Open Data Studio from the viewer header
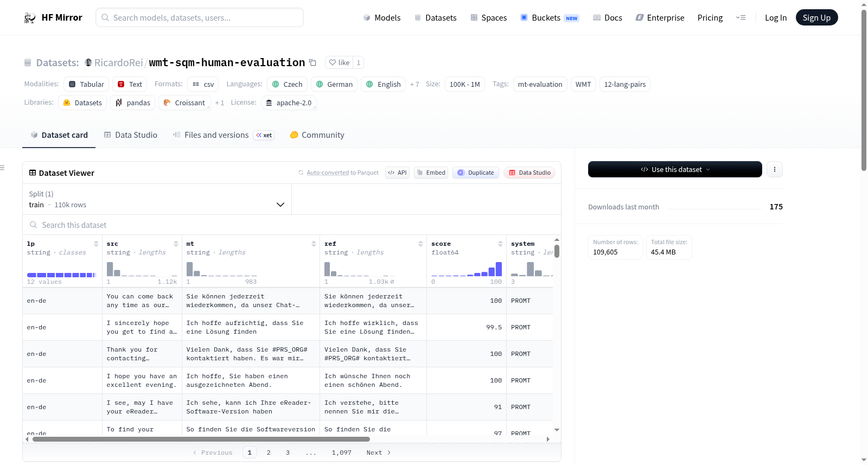868x465 pixels. pos(529,173)
